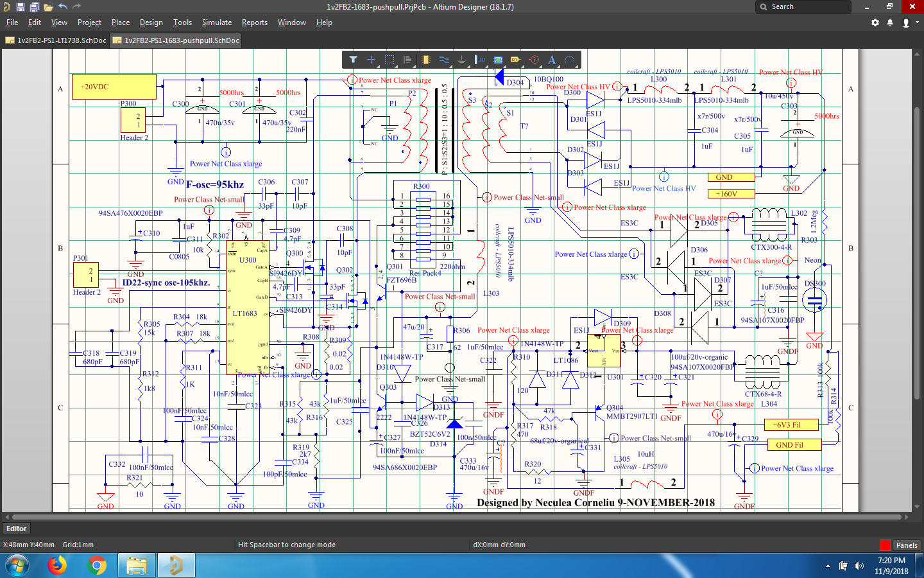
Task: Select the yellow GND port near +160V
Action: coord(731,177)
